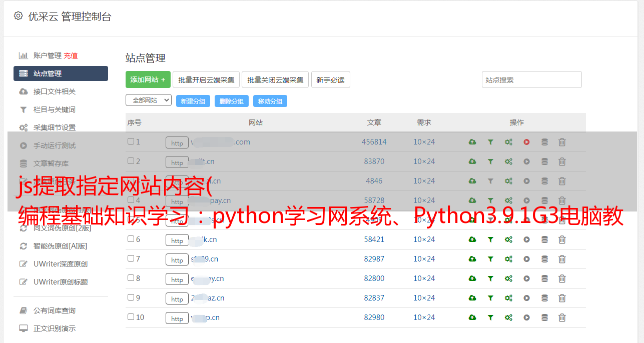Screen dimensions: 644x343
Task: Open 智能伪原创[AI版] in the sidebar
Action: [61, 246]
